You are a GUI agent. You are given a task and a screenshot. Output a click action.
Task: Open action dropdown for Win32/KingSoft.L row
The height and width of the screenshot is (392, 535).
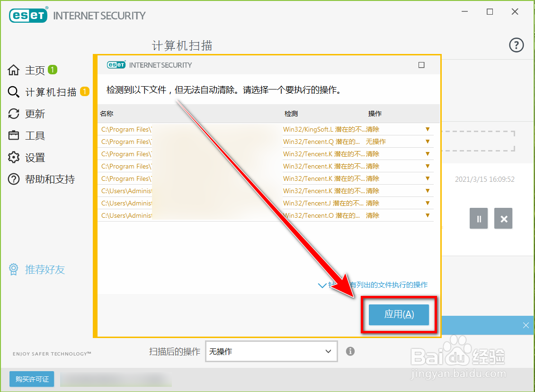pos(428,129)
